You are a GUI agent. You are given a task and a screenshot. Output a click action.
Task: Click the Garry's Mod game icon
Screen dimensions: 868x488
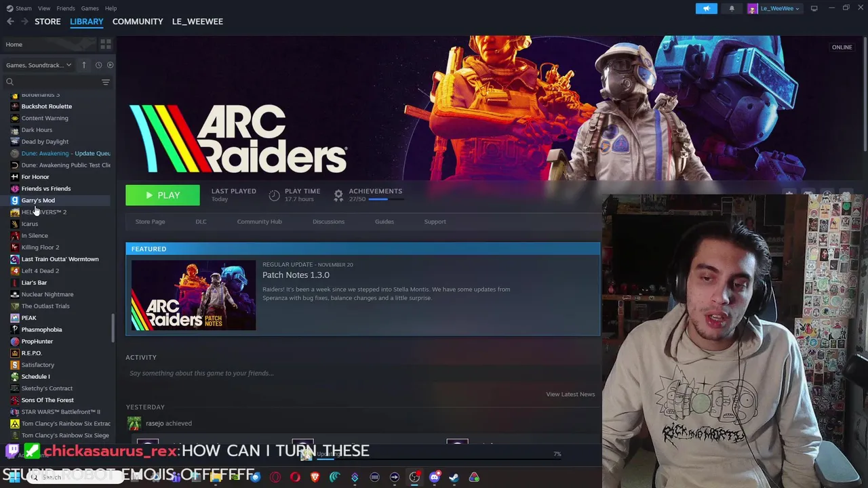tap(15, 201)
